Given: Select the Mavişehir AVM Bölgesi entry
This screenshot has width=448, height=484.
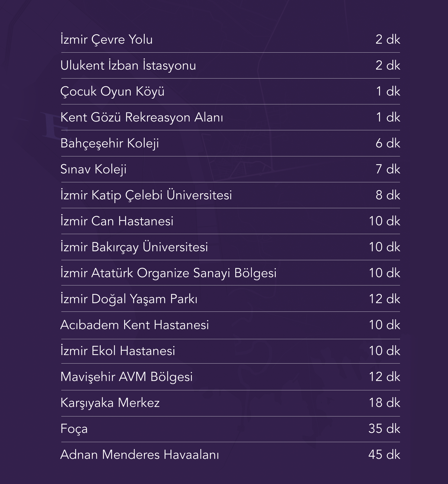Looking at the screenshot, I should click(126, 377).
